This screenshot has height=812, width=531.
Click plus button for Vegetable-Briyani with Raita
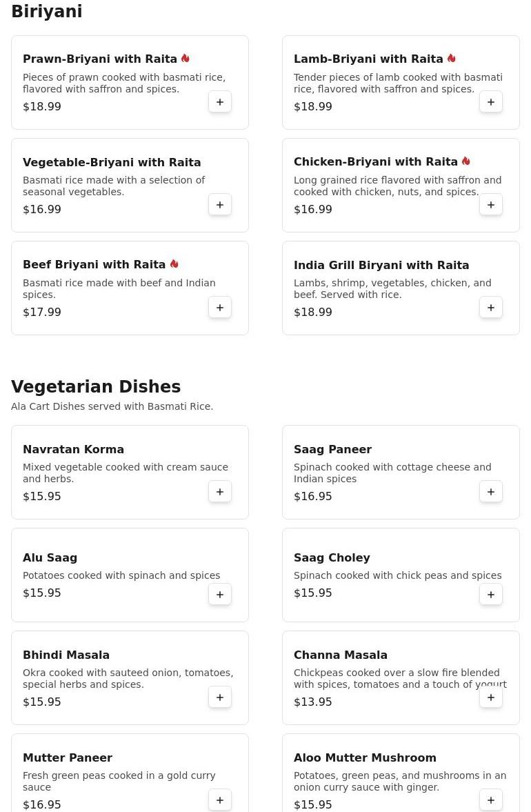(x=220, y=205)
